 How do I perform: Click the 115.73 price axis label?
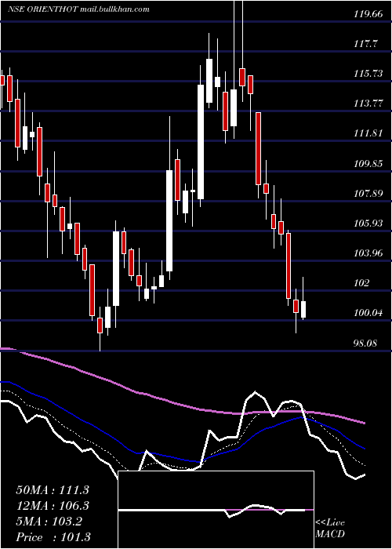(368, 74)
